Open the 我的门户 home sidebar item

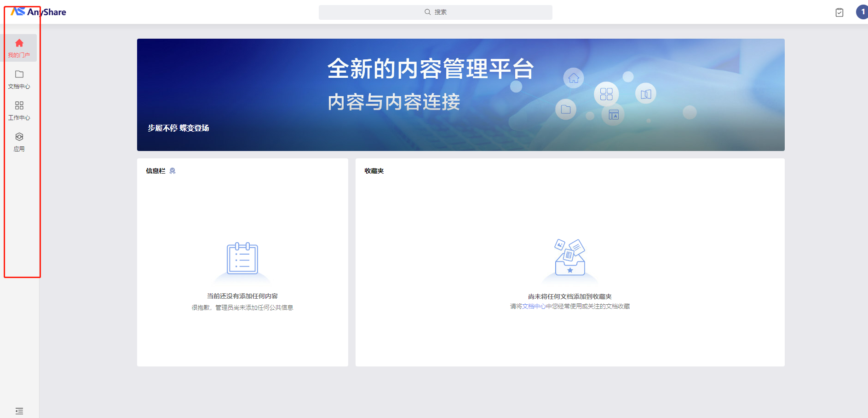(x=19, y=48)
